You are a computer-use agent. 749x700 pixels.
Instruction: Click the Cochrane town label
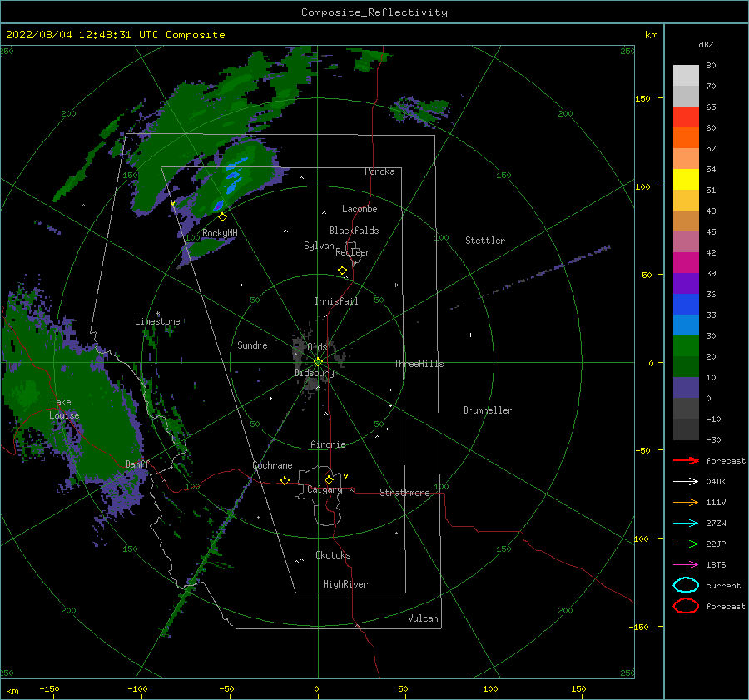pos(272,465)
